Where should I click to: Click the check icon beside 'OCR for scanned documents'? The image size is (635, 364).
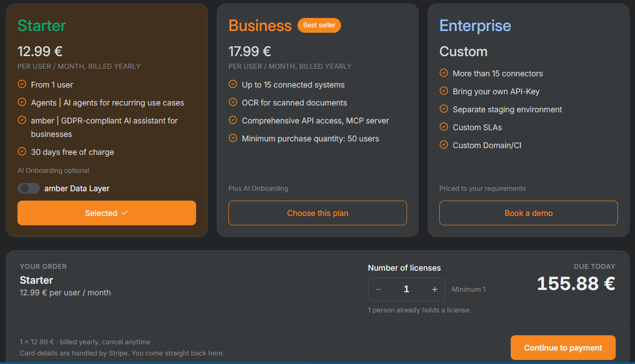click(x=232, y=102)
